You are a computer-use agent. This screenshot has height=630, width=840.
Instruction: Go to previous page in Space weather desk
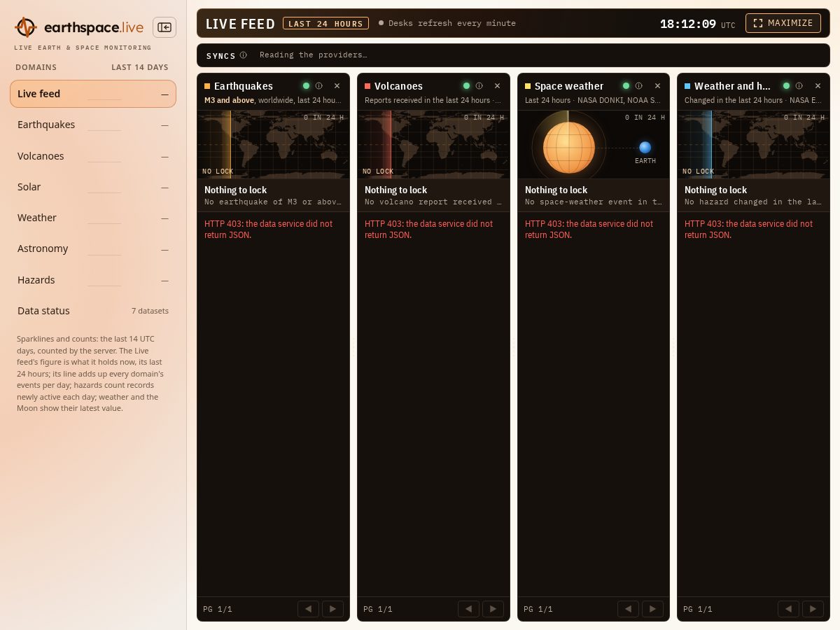tap(628, 609)
